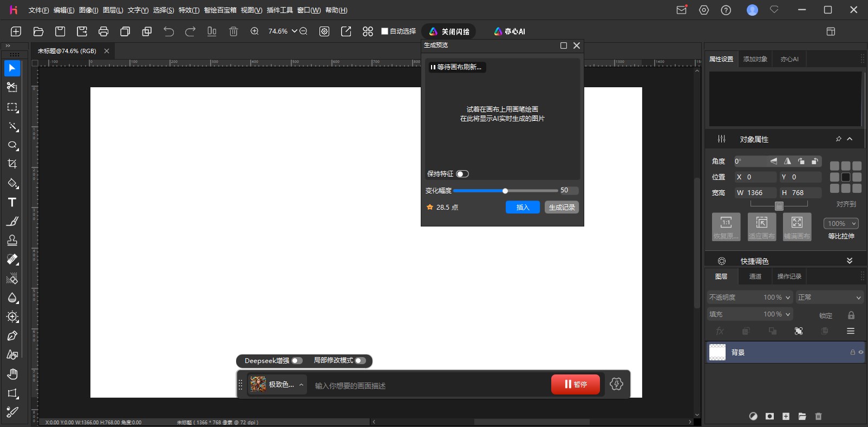The width and height of the screenshot is (868, 427).
Task: Delete using the toolbar trash icon
Action: click(233, 31)
